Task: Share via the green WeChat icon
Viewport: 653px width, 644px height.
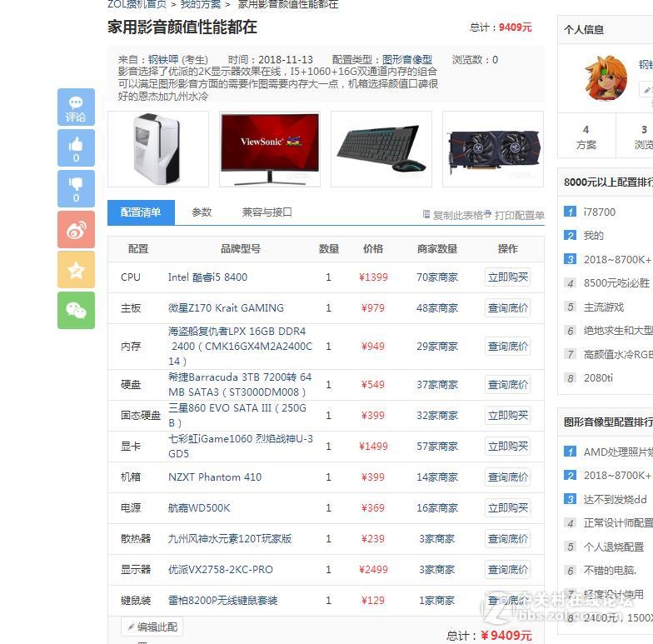Action: pos(76,310)
